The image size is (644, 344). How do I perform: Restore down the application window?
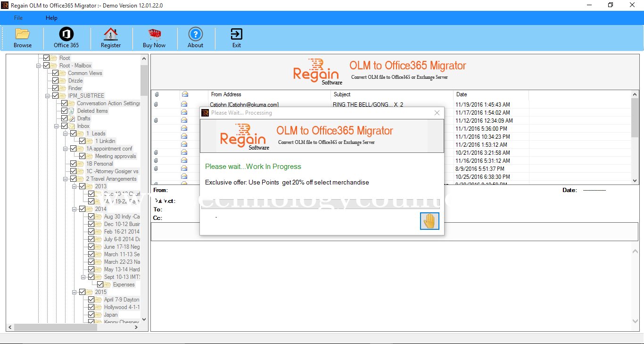point(611,5)
